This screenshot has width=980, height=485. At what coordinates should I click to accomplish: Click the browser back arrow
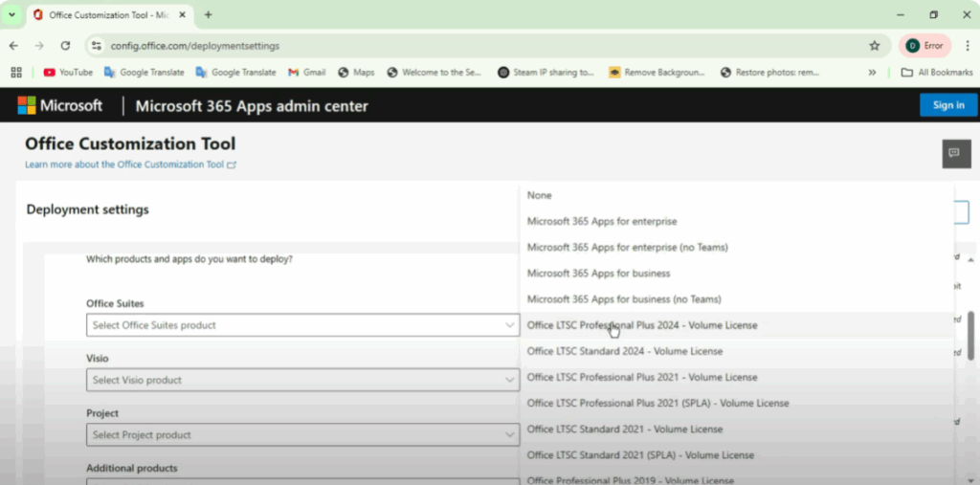pyautogui.click(x=13, y=46)
